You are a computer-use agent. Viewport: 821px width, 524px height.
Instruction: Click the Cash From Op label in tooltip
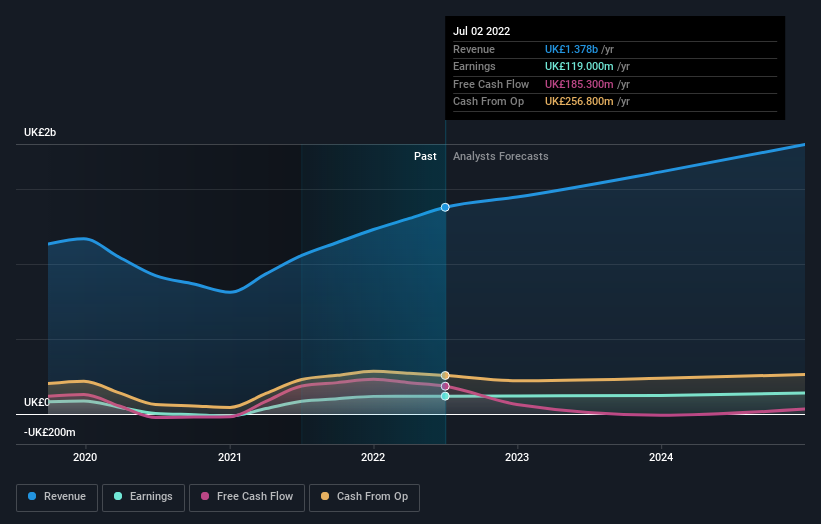pyautogui.click(x=489, y=102)
